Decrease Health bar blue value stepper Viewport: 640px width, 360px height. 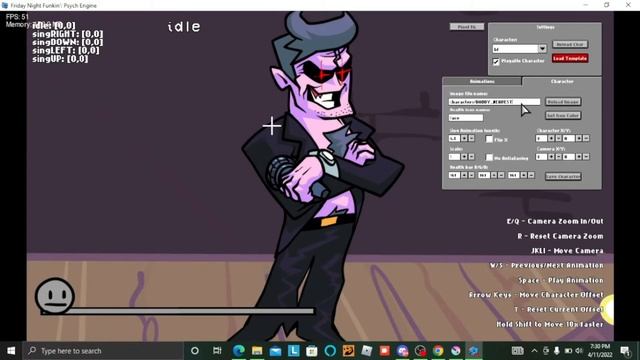pyautogui.click(x=531, y=175)
